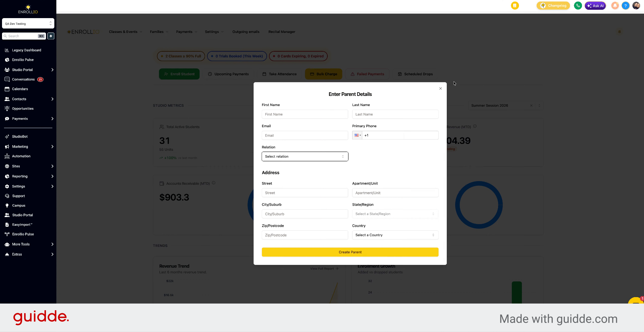Click the Primary Phone number field
The width and height of the screenshot is (644, 332).
400,135
